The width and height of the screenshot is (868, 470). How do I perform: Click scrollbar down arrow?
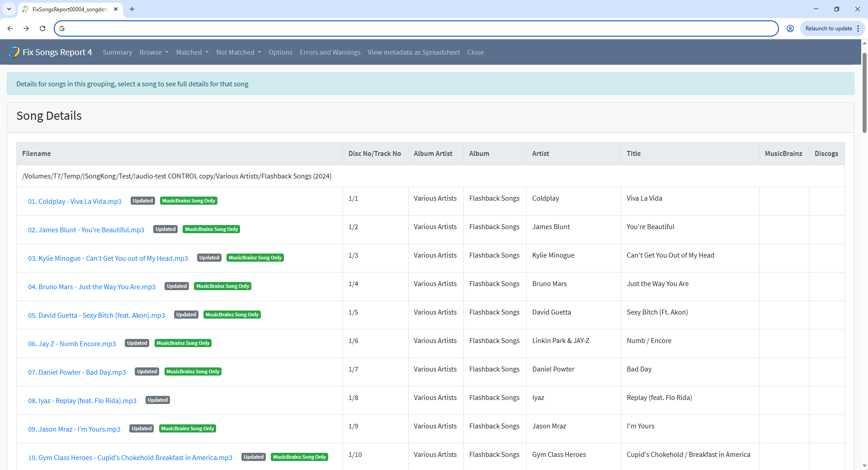pyautogui.click(x=864, y=465)
